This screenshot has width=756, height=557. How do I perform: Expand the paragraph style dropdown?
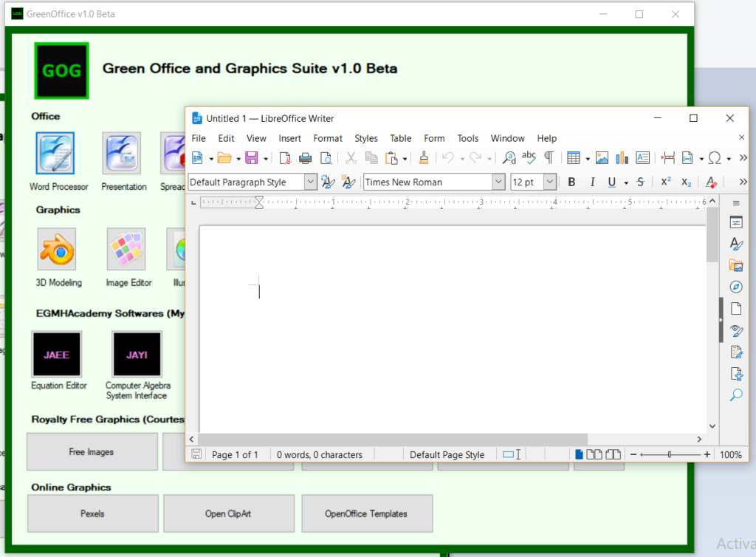tap(311, 182)
